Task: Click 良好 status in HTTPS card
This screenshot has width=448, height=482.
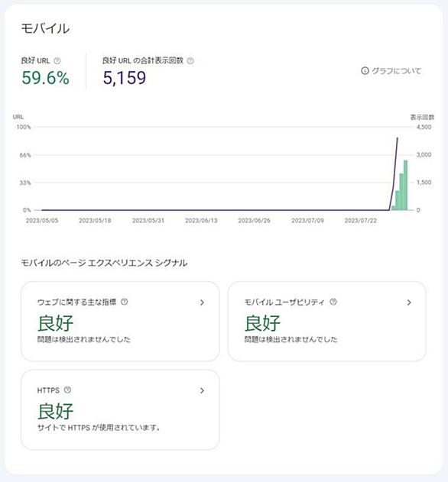Action: [x=55, y=411]
